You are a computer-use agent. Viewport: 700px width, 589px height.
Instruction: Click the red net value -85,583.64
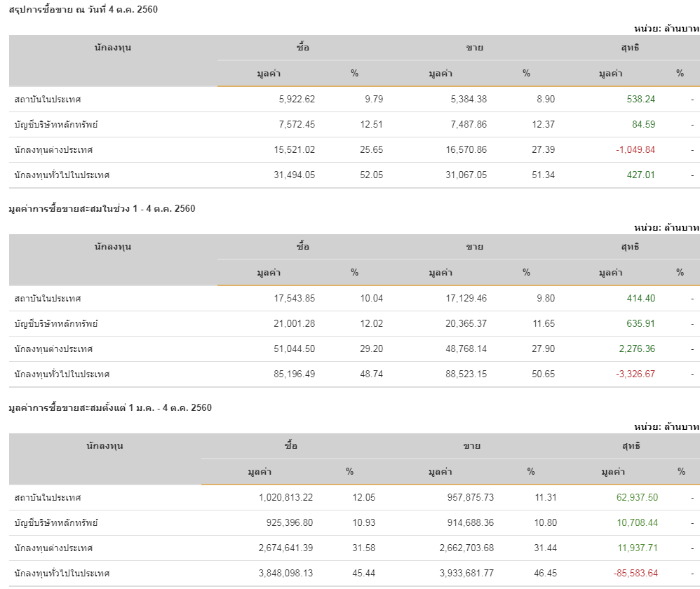635,574
